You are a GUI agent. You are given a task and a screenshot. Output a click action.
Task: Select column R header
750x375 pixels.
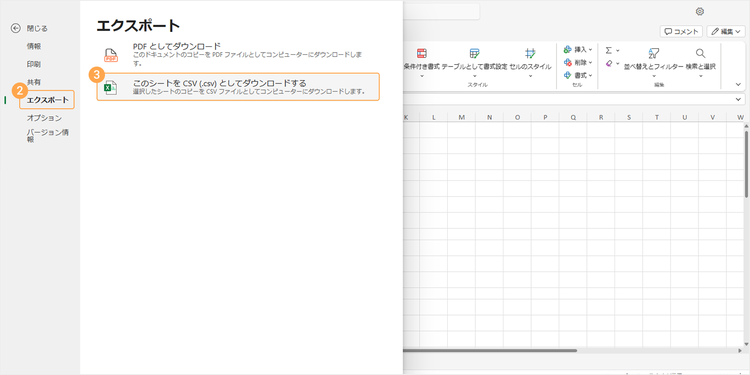pos(601,117)
